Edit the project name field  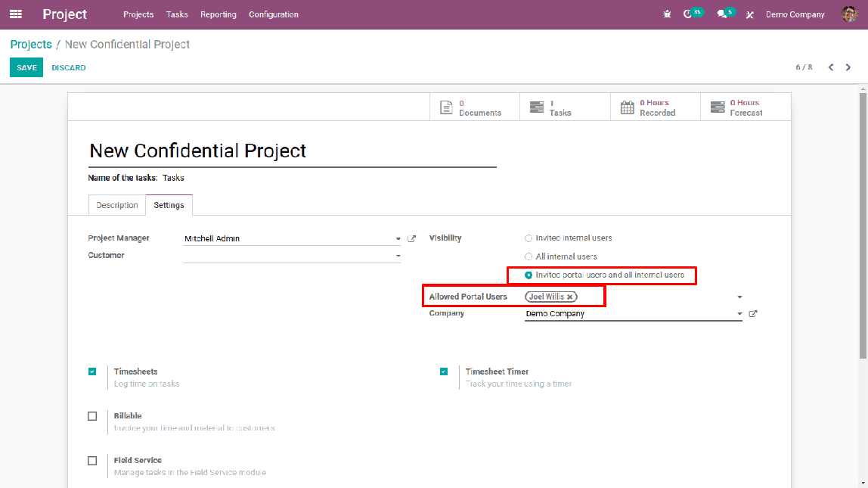(292, 151)
